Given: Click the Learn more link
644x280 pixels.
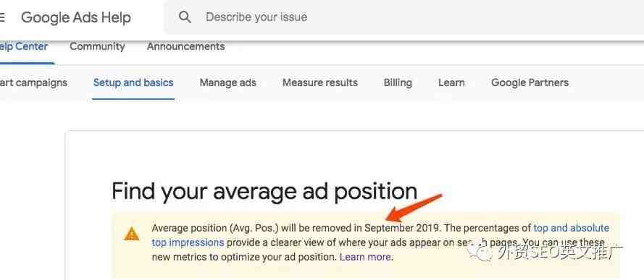Looking at the screenshot, I should click(365, 257).
